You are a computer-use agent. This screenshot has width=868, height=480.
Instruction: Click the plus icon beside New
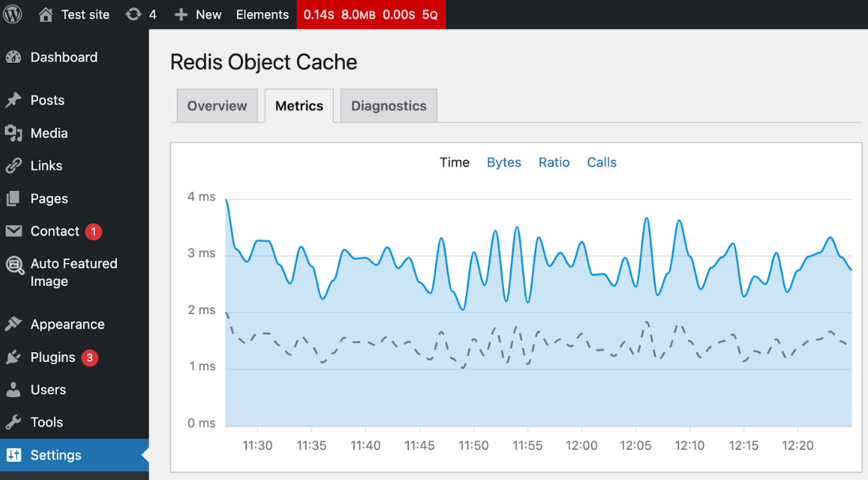click(181, 15)
